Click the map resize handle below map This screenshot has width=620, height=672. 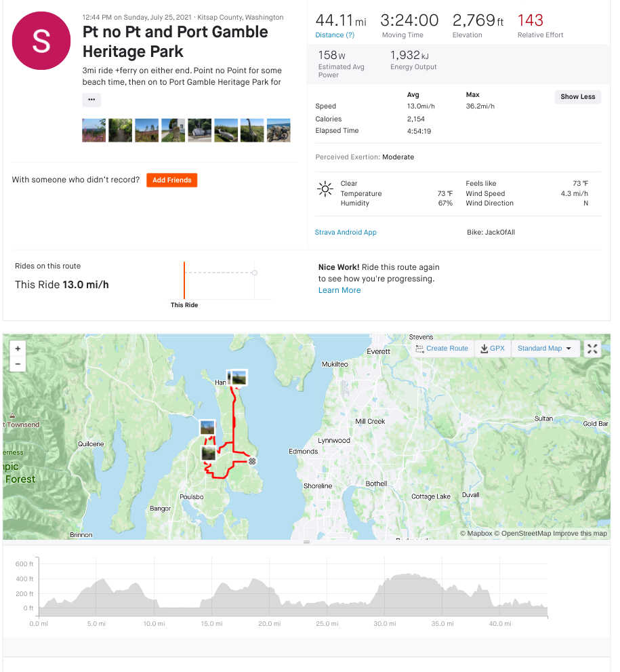[x=306, y=542]
